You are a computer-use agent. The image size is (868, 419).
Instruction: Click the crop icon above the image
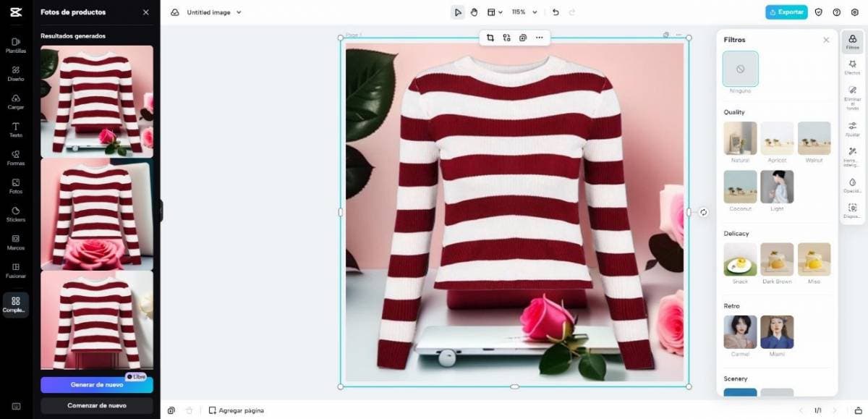pyautogui.click(x=490, y=38)
